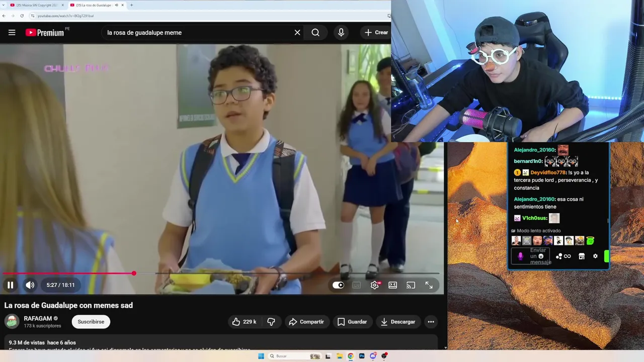Open chat user V1ch0sus's name
Screen dimensions: 644x362
pyautogui.click(x=534, y=218)
